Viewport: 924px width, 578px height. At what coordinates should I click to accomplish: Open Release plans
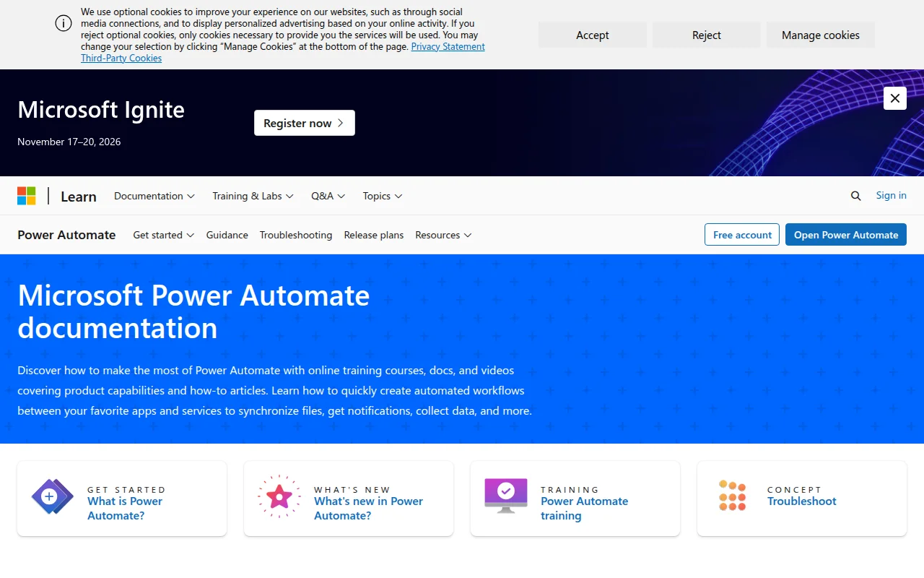click(x=374, y=235)
